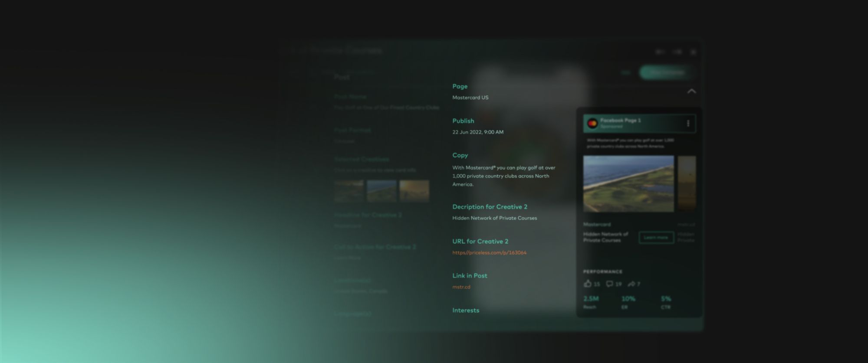This screenshot has width=868, height=363.
Task: Select the second creative thumbnail
Action: click(x=381, y=191)
